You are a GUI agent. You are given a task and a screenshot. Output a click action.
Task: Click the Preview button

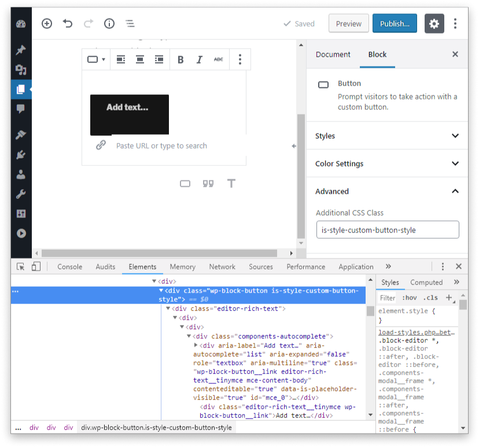click(x=348, y=24)
